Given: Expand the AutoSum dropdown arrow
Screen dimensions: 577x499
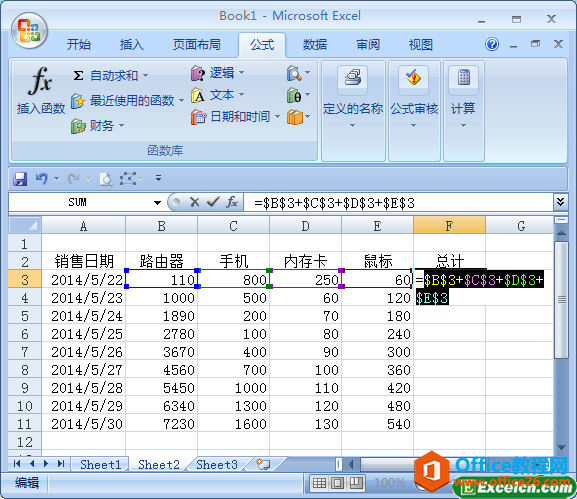Looking at the screenshot, I should (x=145, y=75).
